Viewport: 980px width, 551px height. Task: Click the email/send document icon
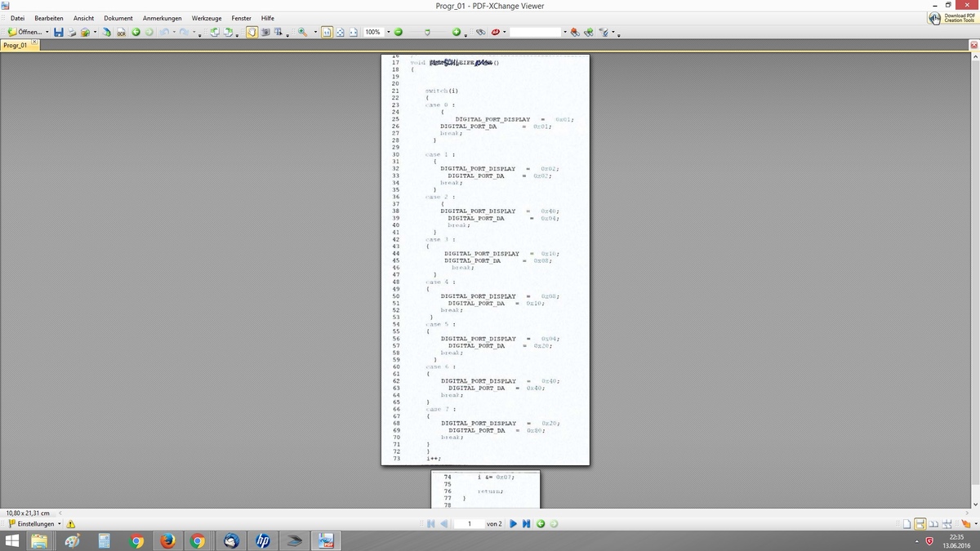click(x=85, y=32)
